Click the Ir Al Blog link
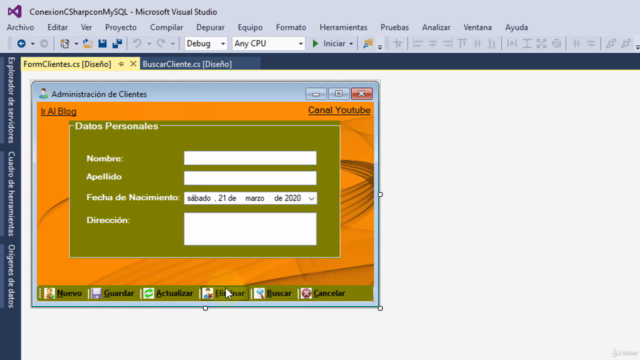 point(58,111)
